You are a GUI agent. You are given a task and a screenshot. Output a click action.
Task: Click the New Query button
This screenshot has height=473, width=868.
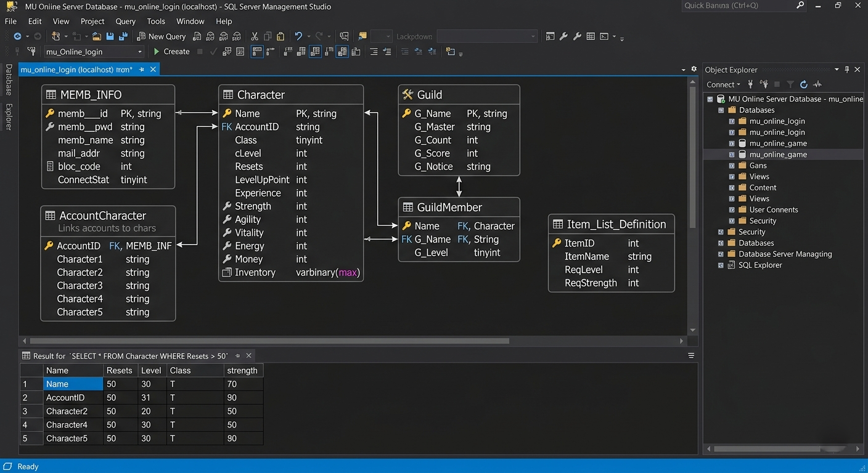(161, 36)
